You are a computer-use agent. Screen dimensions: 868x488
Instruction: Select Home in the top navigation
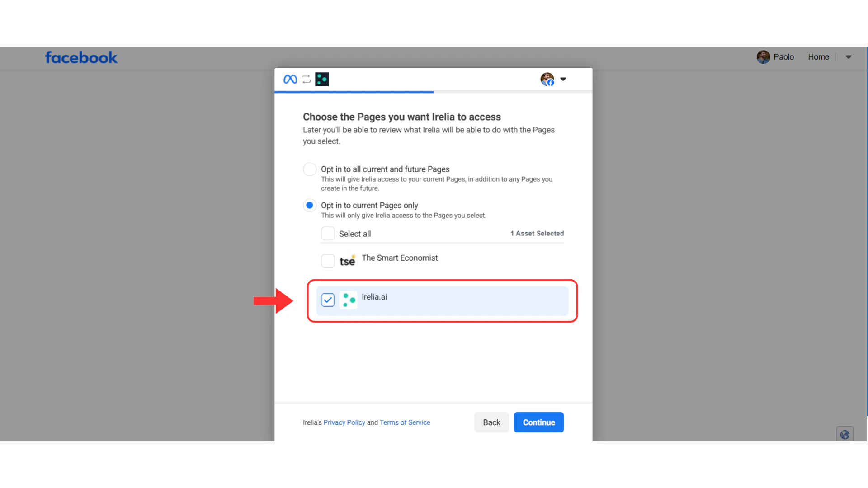pos(818,57)
